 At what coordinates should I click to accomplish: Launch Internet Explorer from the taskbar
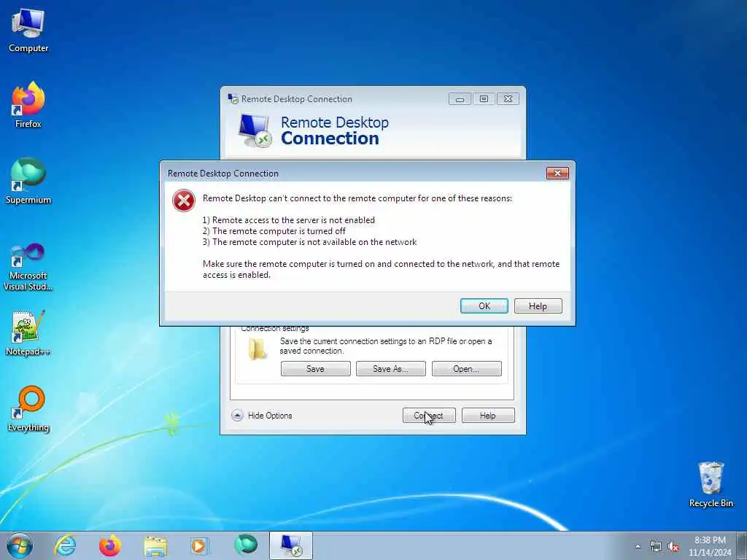point(65,545)
